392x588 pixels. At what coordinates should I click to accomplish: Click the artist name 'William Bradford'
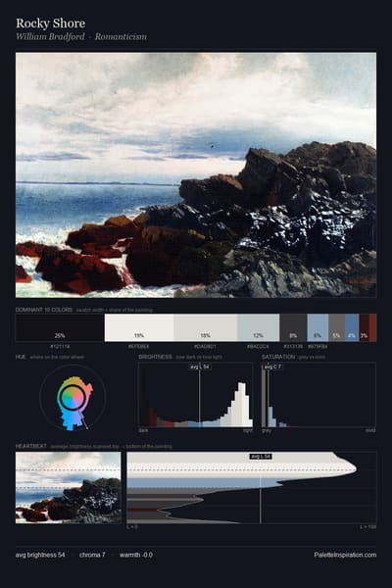pyautogui.click(x=50, y=37)
